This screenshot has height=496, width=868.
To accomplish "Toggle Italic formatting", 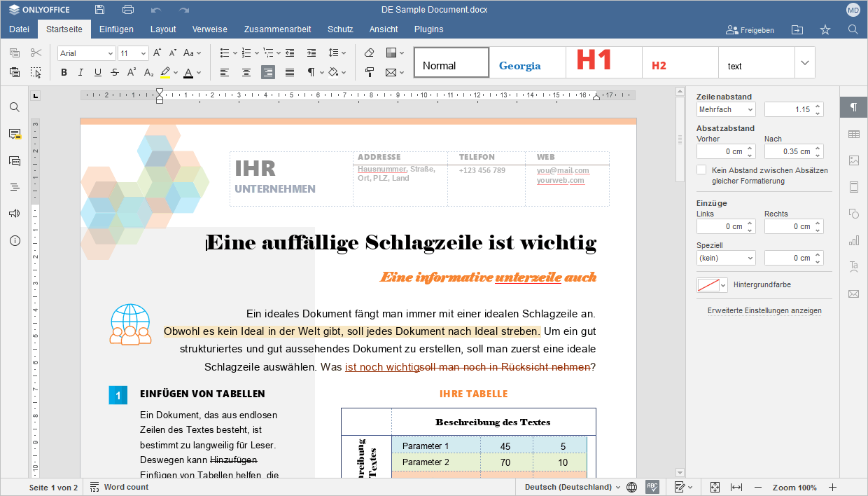I will [x=80, y=72].
